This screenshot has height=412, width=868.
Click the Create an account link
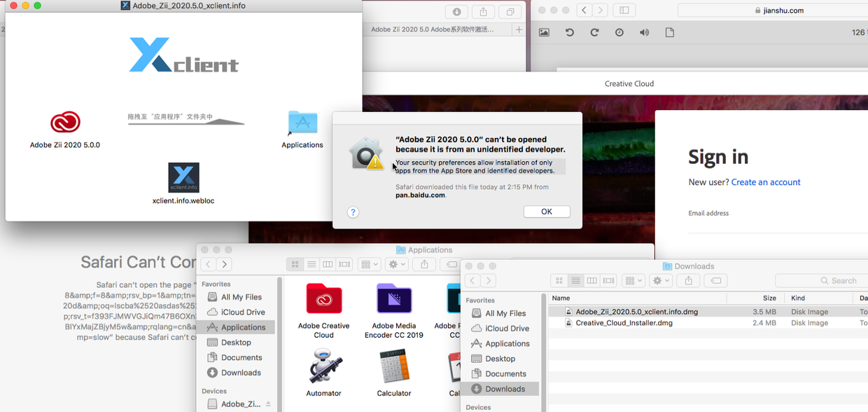(x=766, y=182)
